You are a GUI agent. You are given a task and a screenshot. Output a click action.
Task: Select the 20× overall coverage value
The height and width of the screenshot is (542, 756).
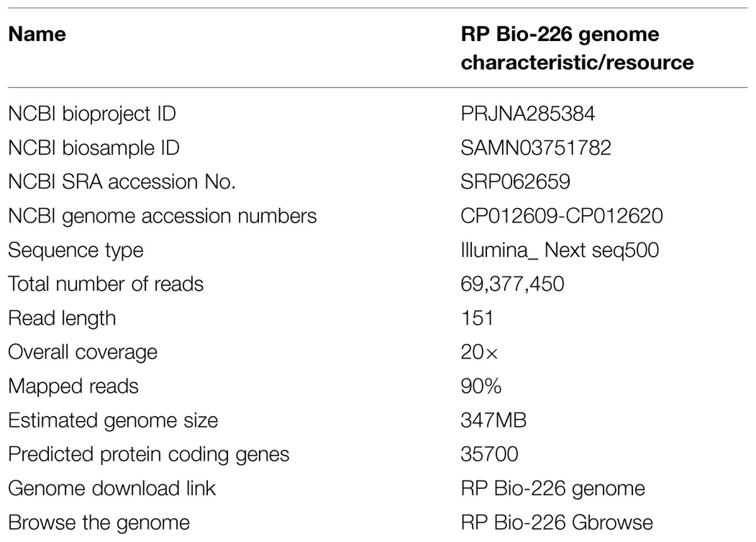(479, 352)
